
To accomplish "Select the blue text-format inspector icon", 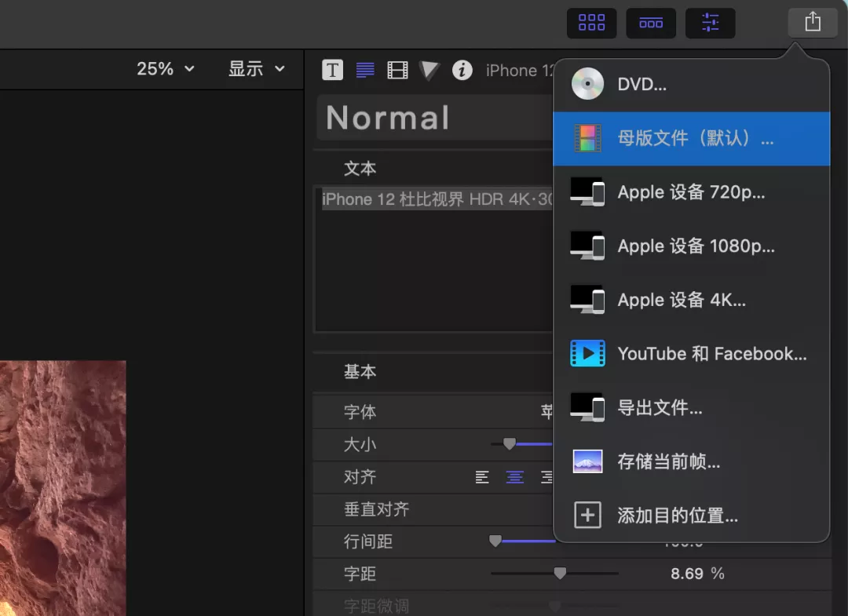I will 364,70.
